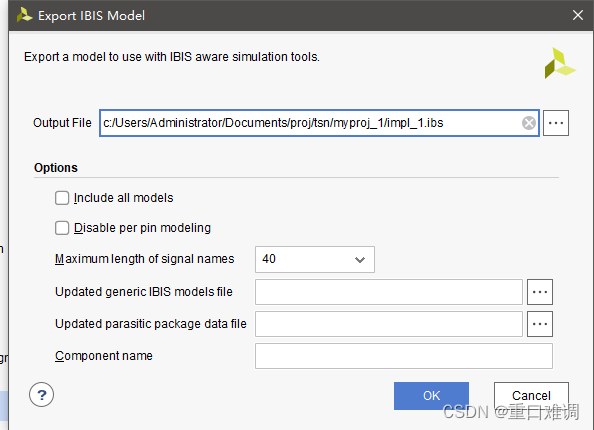Screen dimensions: 594x430
Task: Browse for the Output File location
Action: click(556, 123)
